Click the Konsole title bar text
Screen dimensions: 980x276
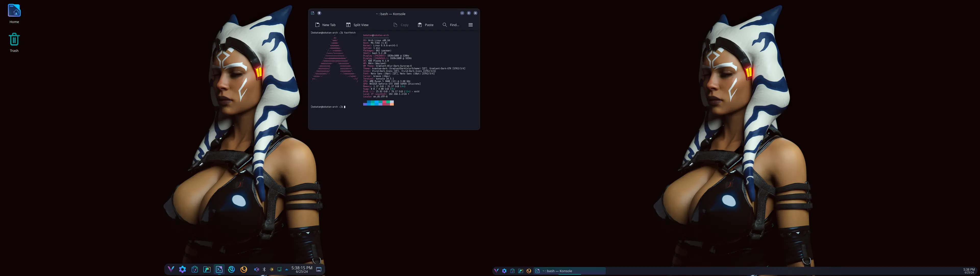coord(391,14)
